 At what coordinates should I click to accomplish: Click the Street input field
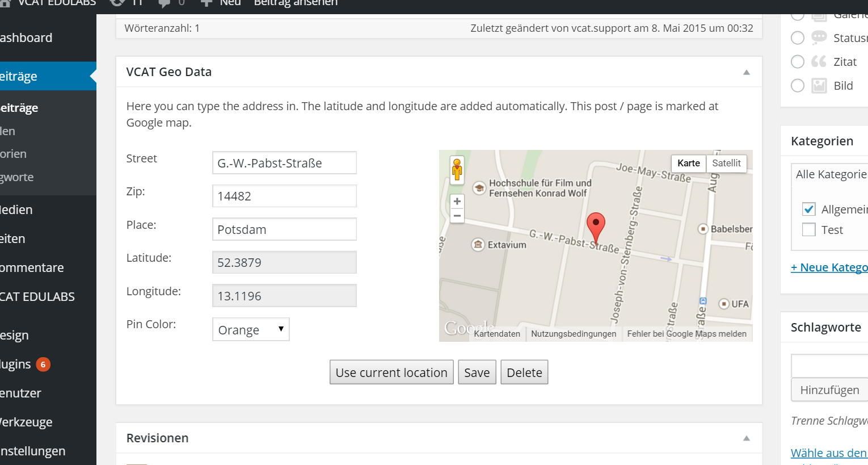(284, 163)
